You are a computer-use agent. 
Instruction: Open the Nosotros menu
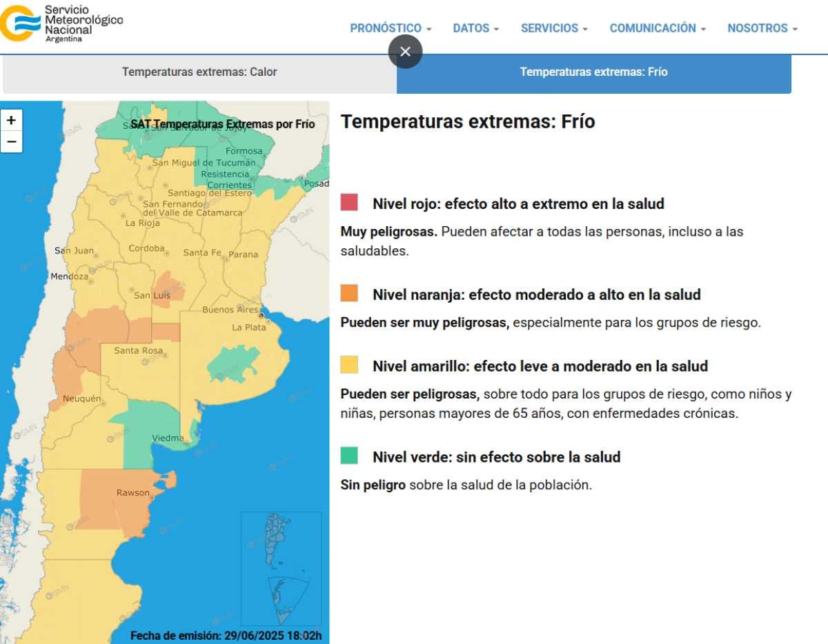pos(762,28)
